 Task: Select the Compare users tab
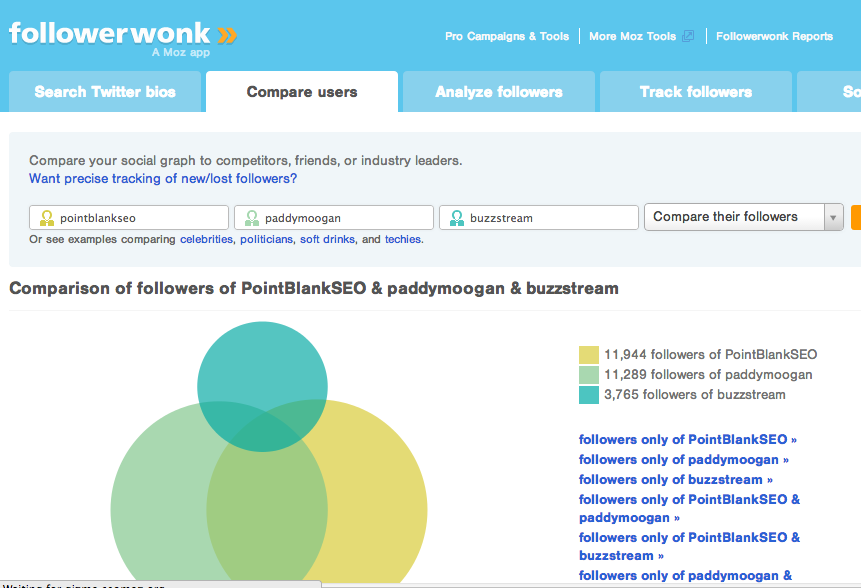click(302, 92)
